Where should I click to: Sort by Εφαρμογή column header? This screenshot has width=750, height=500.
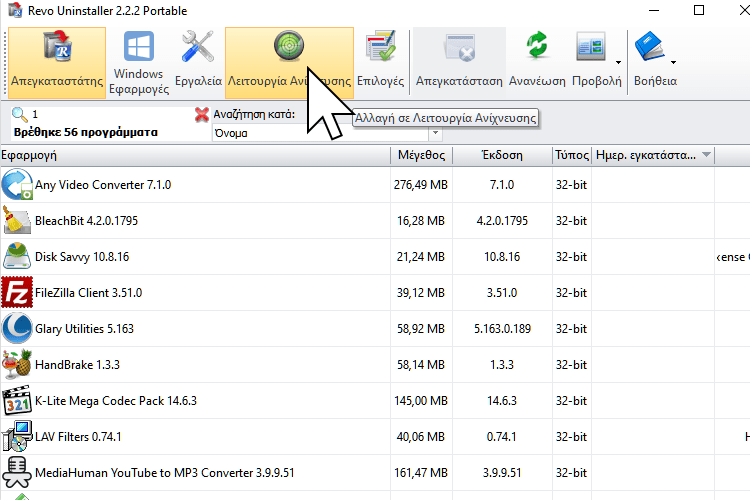click(195, 156)
